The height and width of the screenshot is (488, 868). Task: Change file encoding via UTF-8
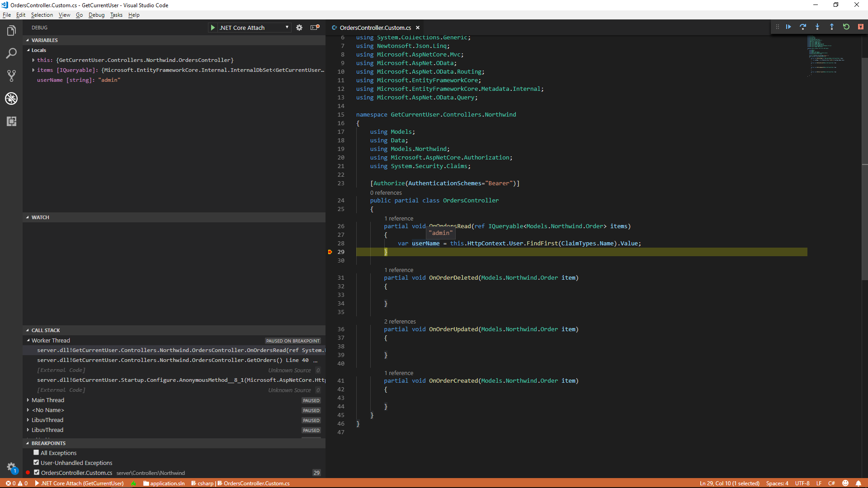802,483
